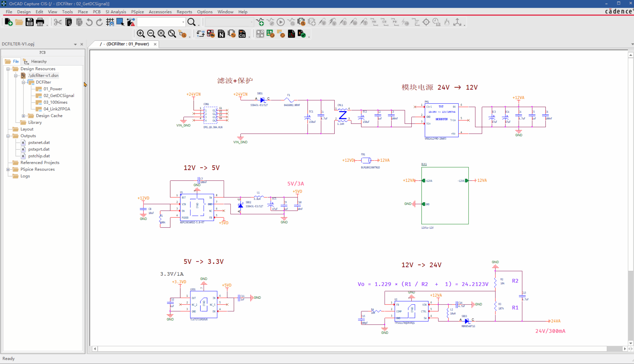634x364 pixels.
Task: Toggle drag connected object mode
Action: 131,22
